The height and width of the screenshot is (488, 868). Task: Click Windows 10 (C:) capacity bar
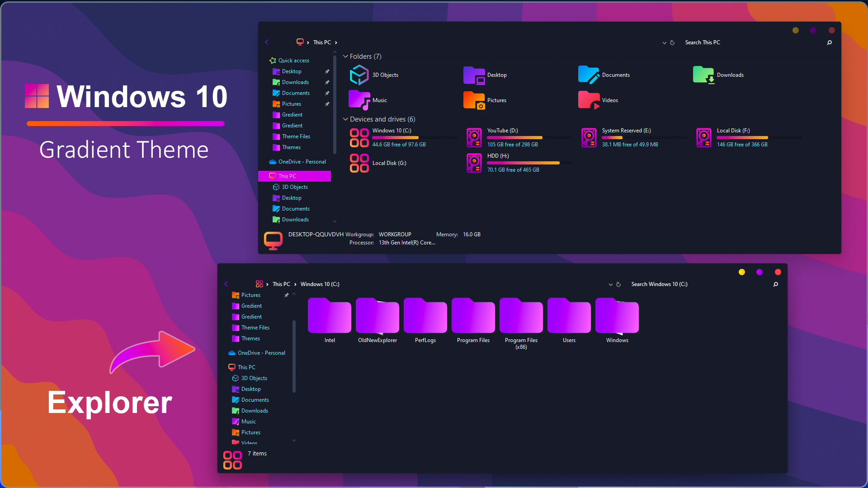point(415,137)
